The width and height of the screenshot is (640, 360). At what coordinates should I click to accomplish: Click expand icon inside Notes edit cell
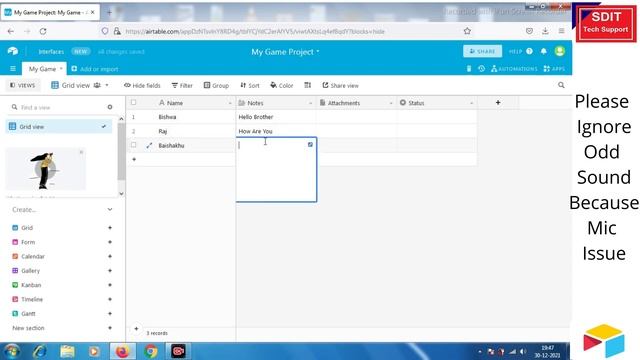[x=310, y=144]
